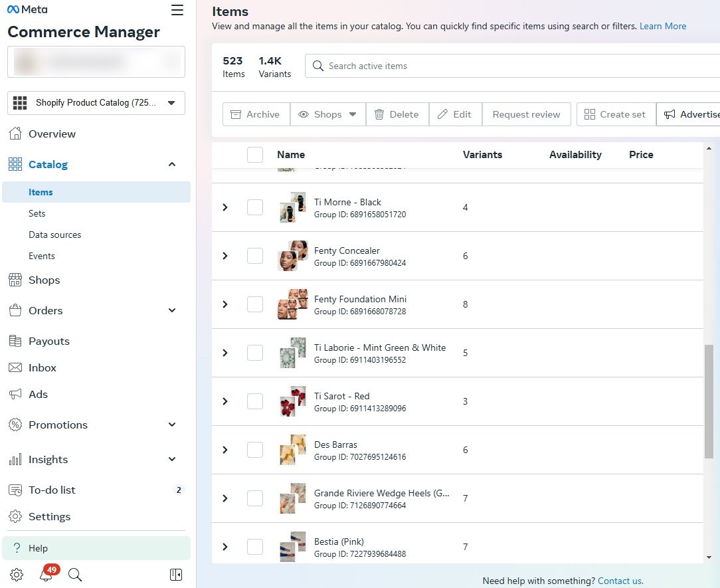Click the Overview house icon

pyautogui.click(x=15, y=134)
